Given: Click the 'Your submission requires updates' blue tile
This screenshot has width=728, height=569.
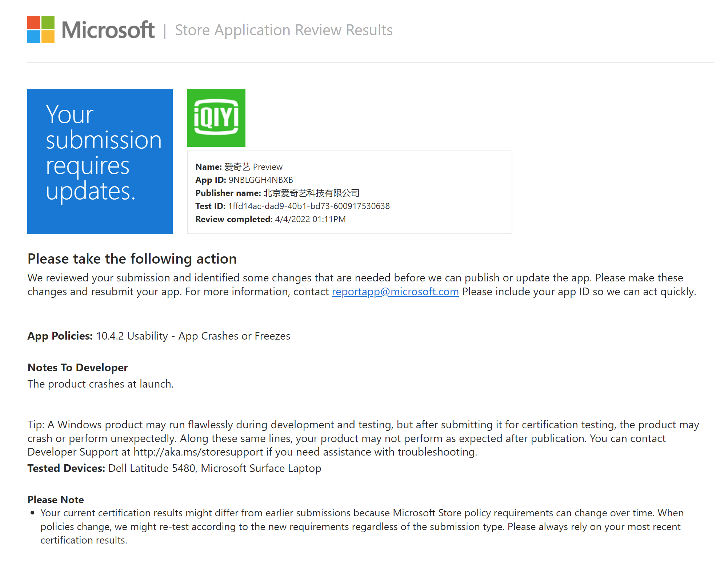Looking at the screenshot, I should 100,161.
